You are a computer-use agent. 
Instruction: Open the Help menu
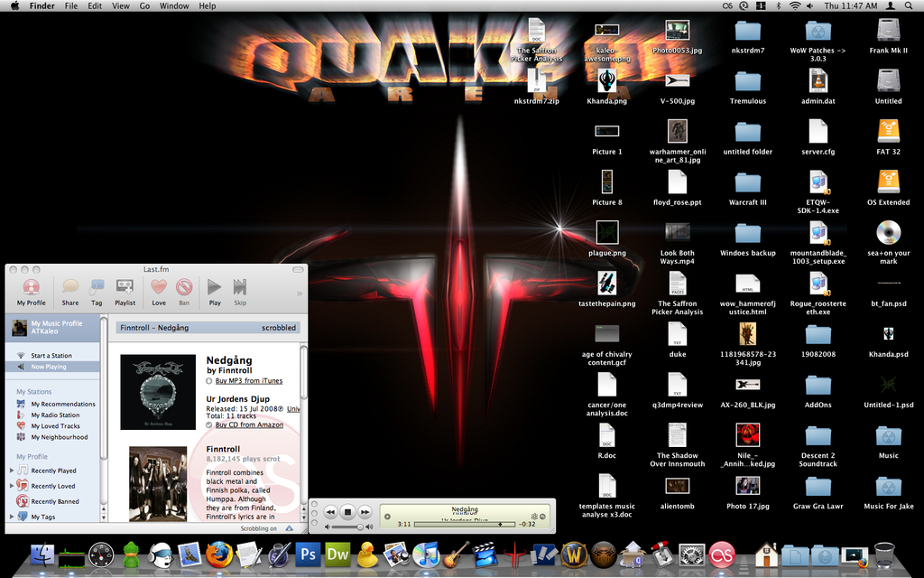coord(207,6)
